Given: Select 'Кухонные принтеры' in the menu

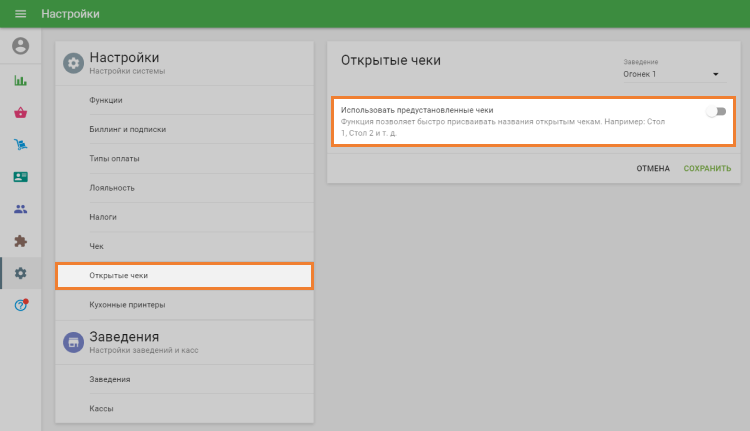Looking at the screenshot, I should 127,304.
